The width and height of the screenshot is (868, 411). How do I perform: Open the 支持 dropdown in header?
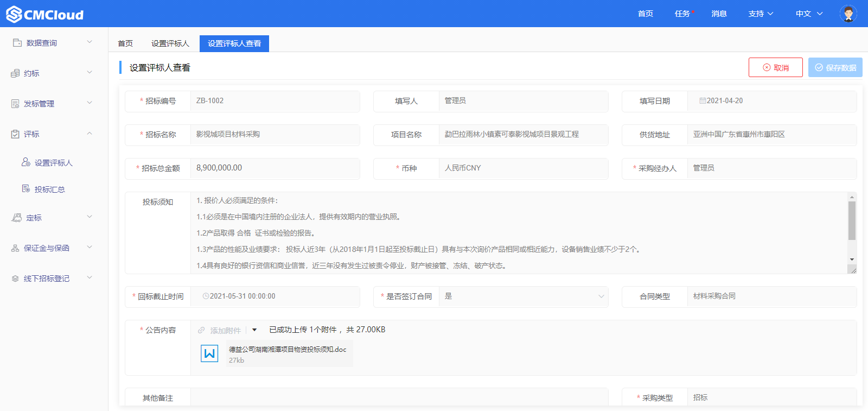(x=761, y=14)
